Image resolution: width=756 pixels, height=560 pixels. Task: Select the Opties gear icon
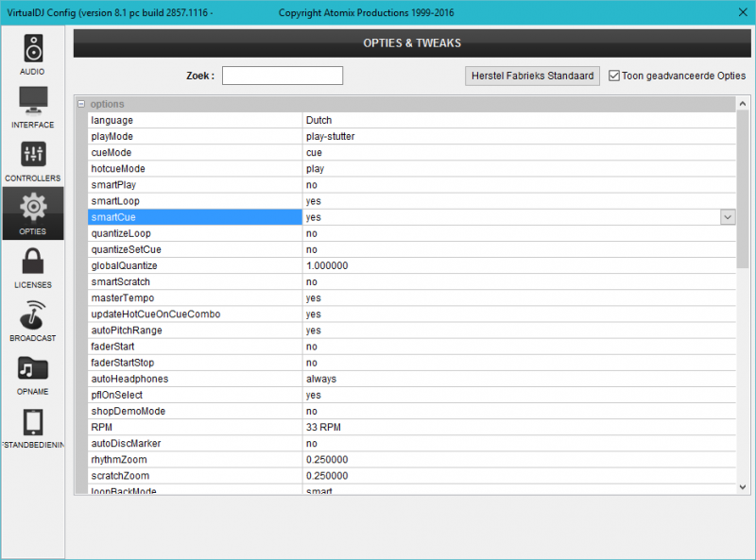click(33, 207)
